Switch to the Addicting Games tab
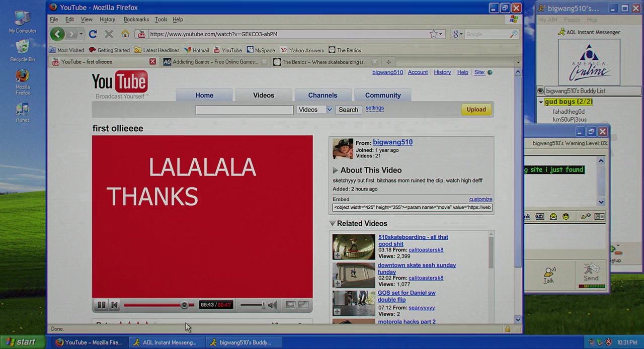Screen dimensions: 644x349 point(215,62)
